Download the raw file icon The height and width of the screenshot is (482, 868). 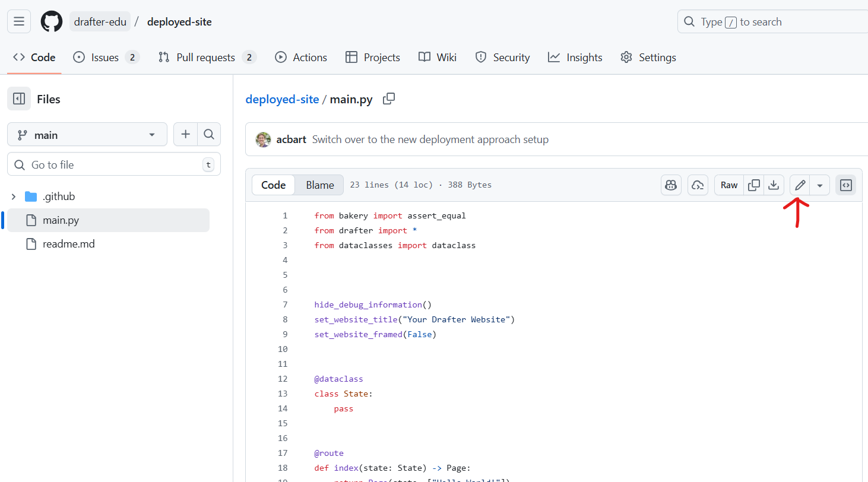click(774, 185)
